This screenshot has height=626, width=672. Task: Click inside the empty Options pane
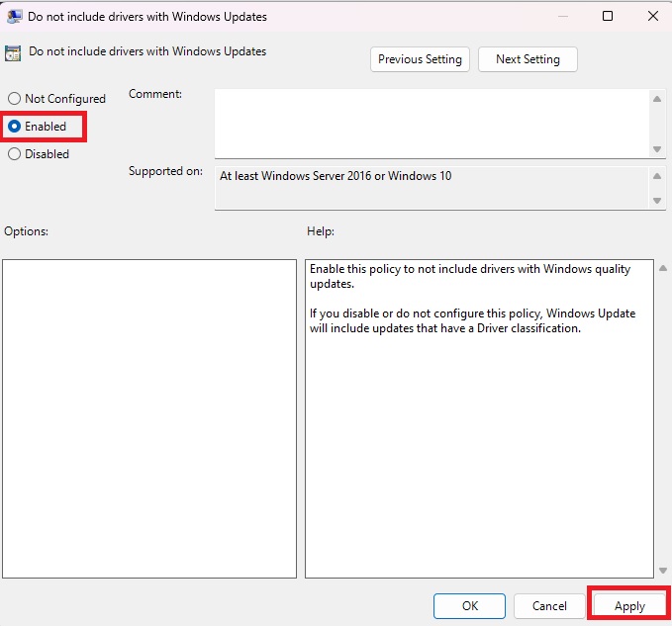tap(149, 418)
